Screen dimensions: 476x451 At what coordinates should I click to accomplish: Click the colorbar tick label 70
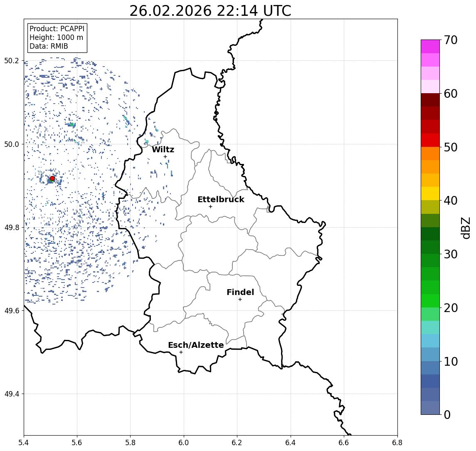(x=451, y=40)
